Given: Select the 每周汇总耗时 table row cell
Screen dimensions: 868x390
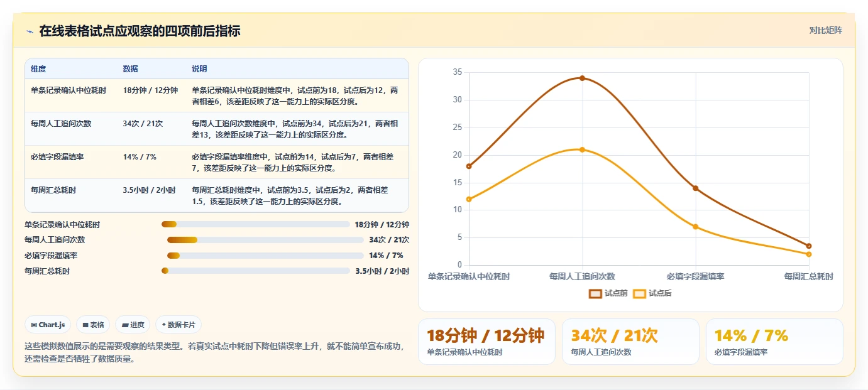Looking at the screenshot, I should [x=53, y=190].
